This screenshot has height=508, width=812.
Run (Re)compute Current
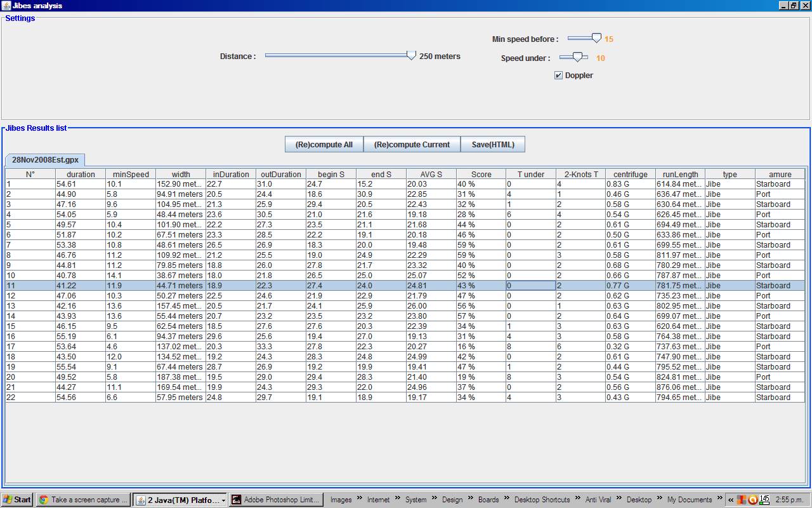point(411,144)
